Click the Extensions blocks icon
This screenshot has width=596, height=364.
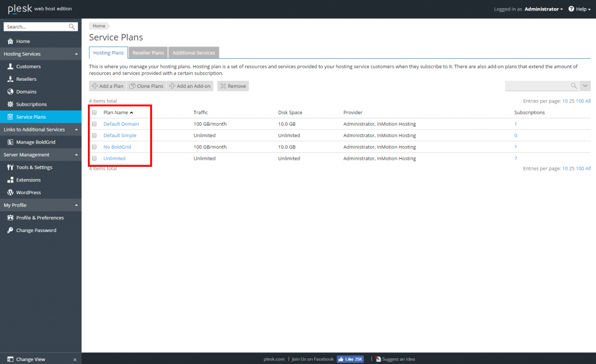pyautogui.click(x=10, y=180)
